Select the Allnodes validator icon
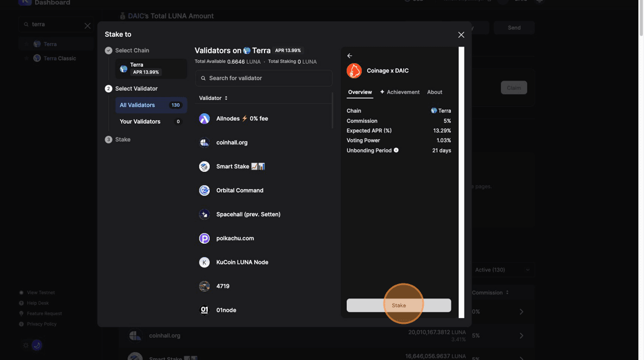The height and width of the screenshot is (360, 644). [x=204, y=118]
